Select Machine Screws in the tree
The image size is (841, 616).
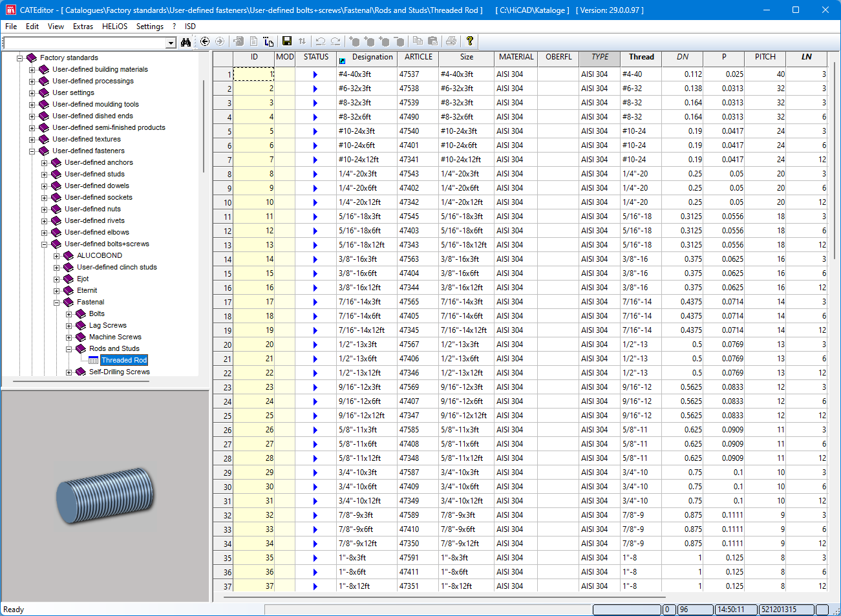115,337
